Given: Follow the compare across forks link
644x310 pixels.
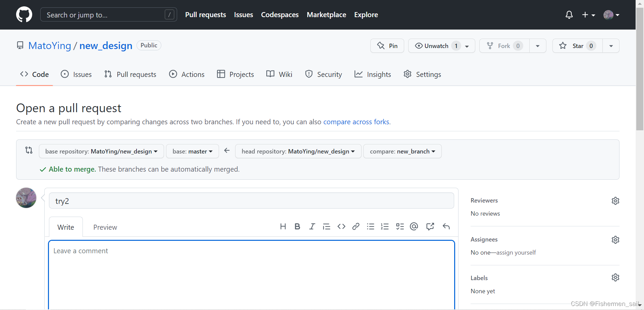Looking at the screenshot, I should [356, 122].
